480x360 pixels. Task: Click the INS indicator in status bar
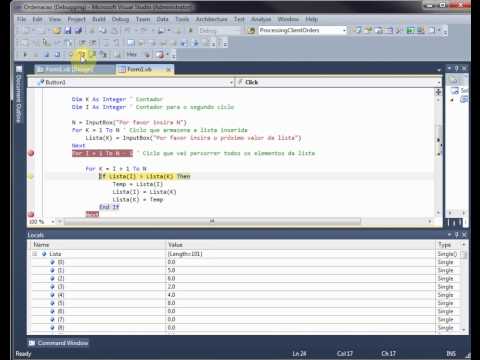click(451, 354)
